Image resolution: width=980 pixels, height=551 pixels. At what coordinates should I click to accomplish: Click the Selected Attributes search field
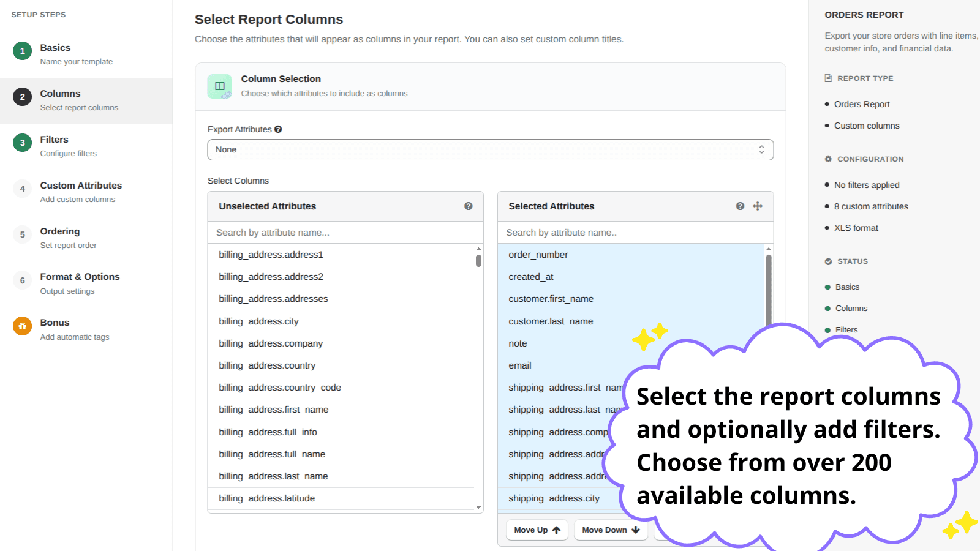635,232
